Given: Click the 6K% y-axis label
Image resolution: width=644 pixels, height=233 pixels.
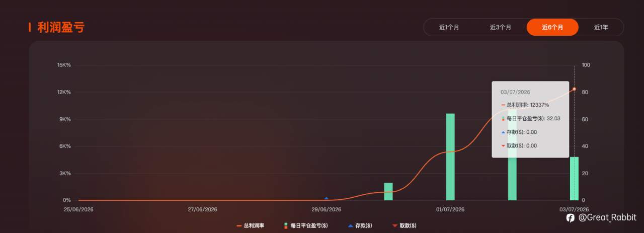Looking at the screenshot, I should (65, 146).
